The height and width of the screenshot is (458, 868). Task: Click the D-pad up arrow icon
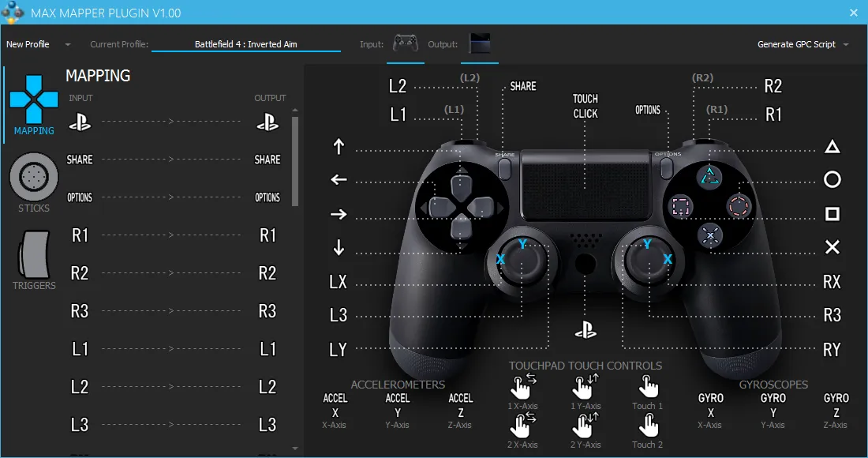coord(339,147)
